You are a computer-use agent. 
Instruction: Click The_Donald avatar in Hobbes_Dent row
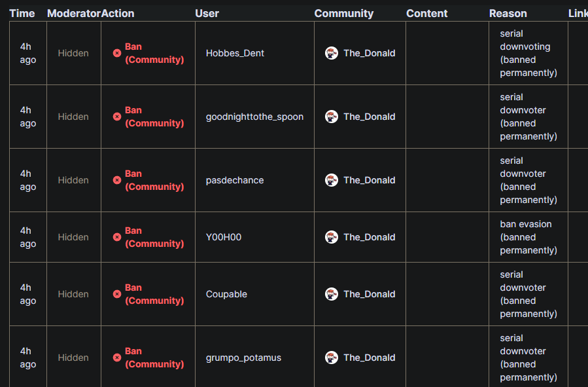(332, 53)
